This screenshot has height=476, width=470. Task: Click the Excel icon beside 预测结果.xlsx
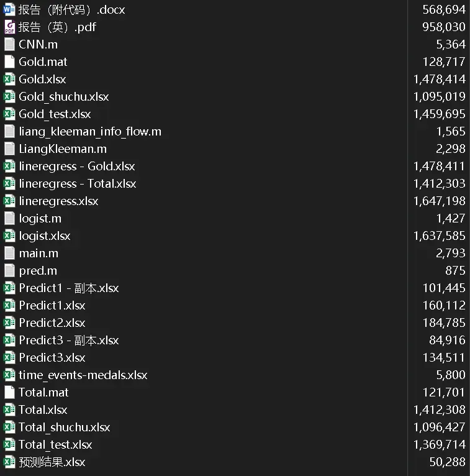[x=9, y=462]
